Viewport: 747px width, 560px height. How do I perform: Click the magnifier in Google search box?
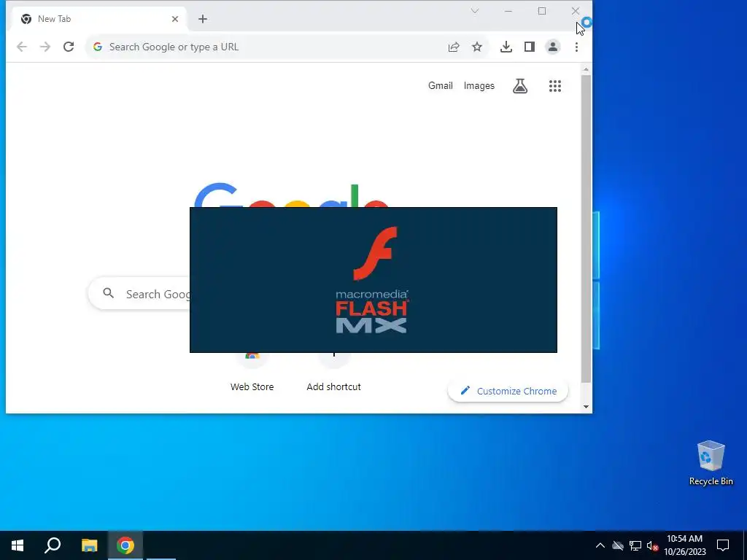pyautogui.click(x=109, y=293)
